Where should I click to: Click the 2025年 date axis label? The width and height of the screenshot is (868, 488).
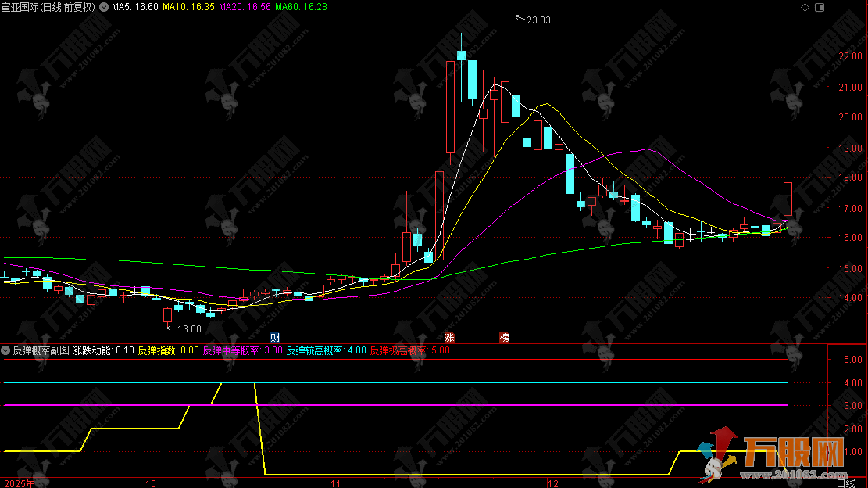[19, 482]
